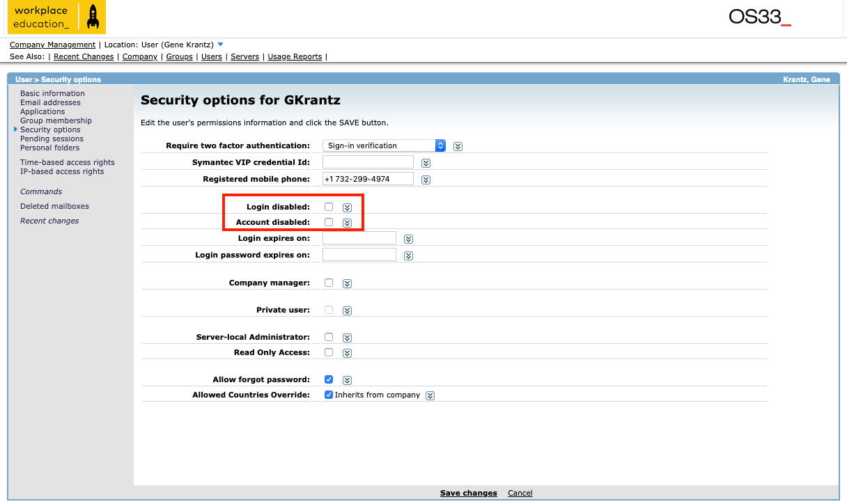Open the two factor authentication dropdown
The height and width of the screenshot is (504, 847).
[384, 145]
